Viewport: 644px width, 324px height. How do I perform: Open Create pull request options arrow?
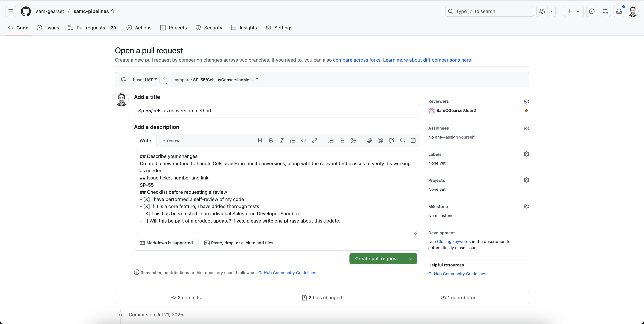point(411,259)
